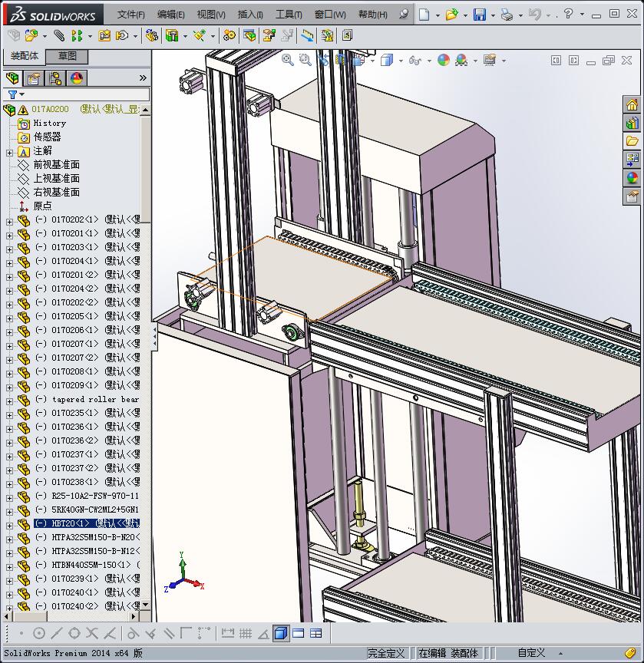Open the Appearances color ball in task pane
This screenshot has height=663, width=644.
pos(632,178)
